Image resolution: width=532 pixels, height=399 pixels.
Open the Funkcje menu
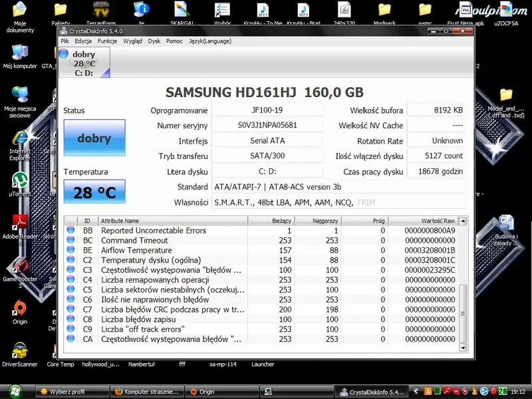[107, 41]
